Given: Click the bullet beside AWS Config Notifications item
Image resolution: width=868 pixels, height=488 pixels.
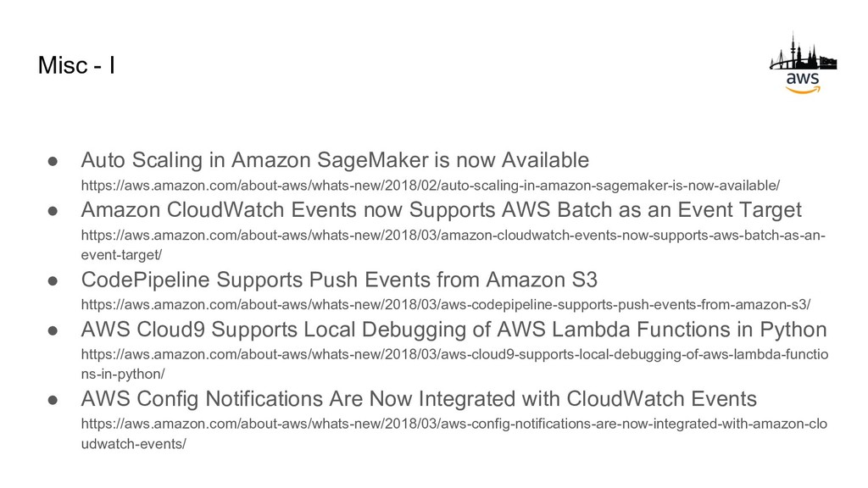Looking at the screenshot, I should point(53,400).
